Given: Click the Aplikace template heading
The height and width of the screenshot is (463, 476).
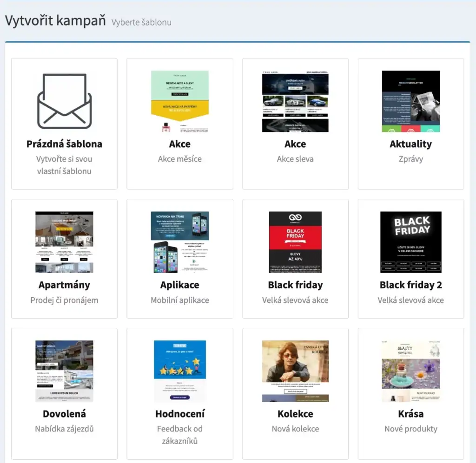Looking at the screenshot, I should (180, 285).
